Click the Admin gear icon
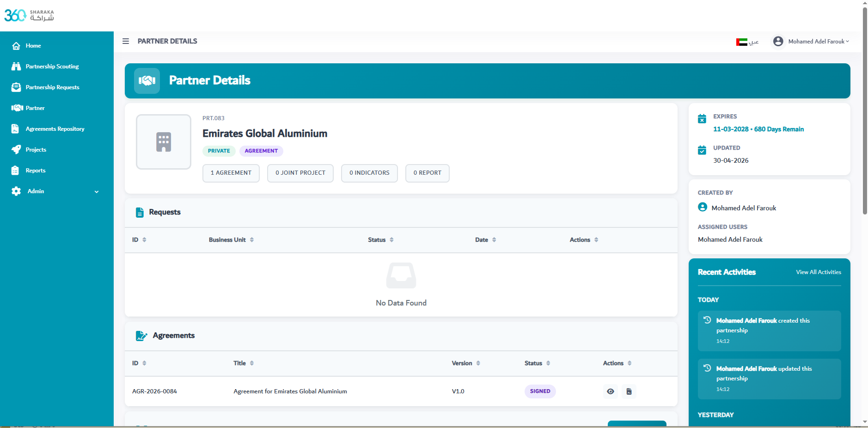868x428 pixels. click(x=16, y=191)
